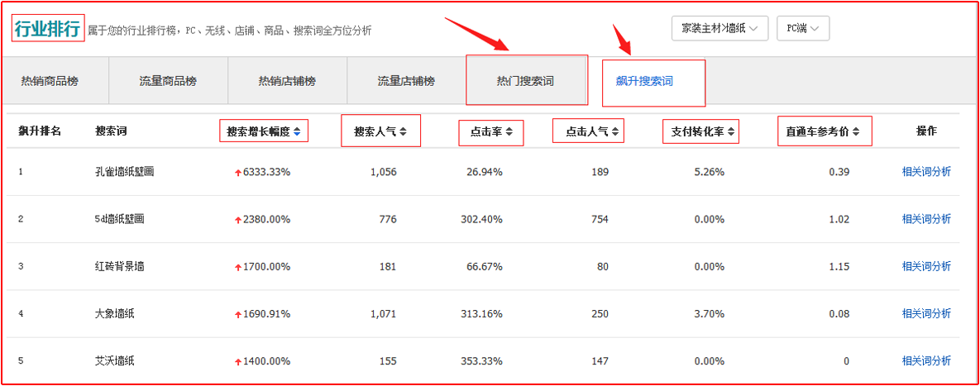Select the 热销店铺榜 tab

[287, 81]
